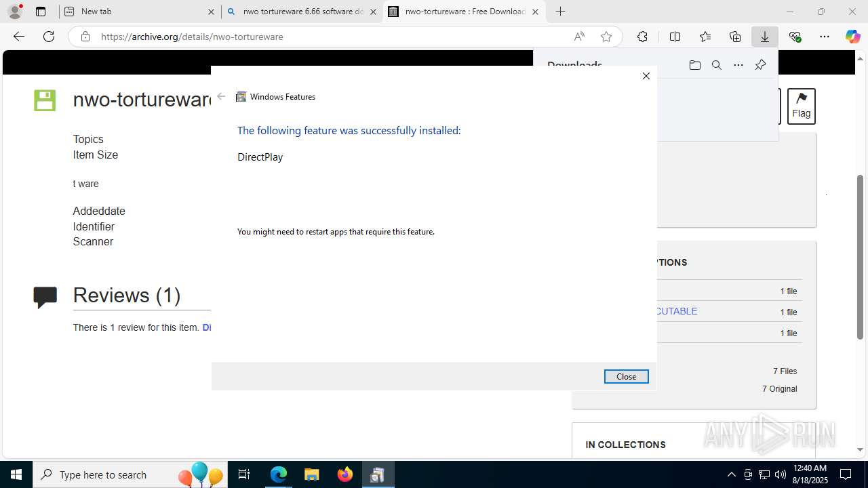Click the taskbar search box
The height and width of the screenshot is (488, 868).
coord(131,474)
